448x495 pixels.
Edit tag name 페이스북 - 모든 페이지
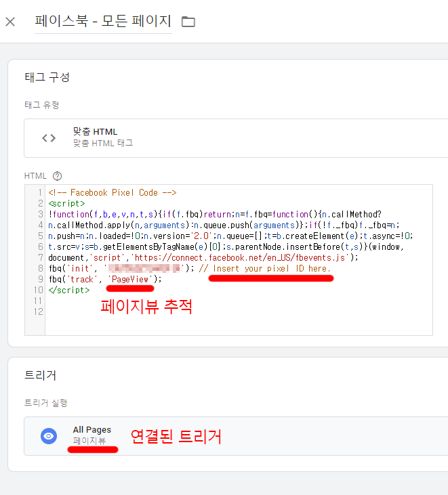click(103, 21)
